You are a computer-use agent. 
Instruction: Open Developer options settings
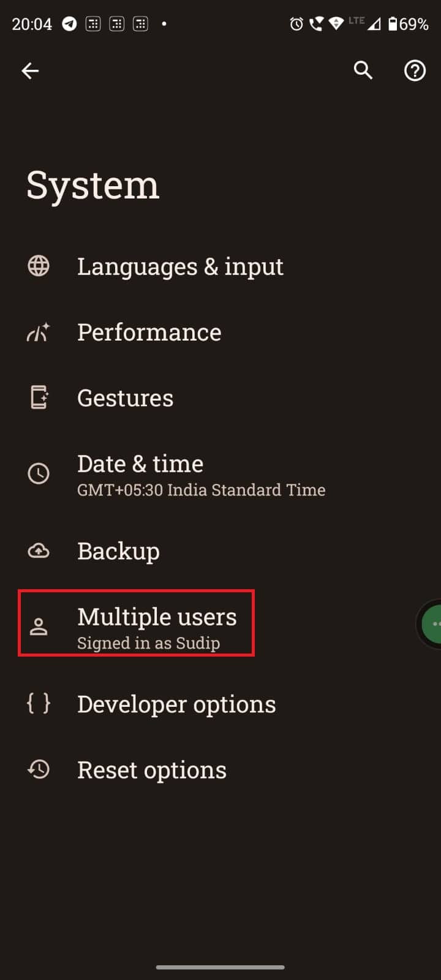coord(176,704)
